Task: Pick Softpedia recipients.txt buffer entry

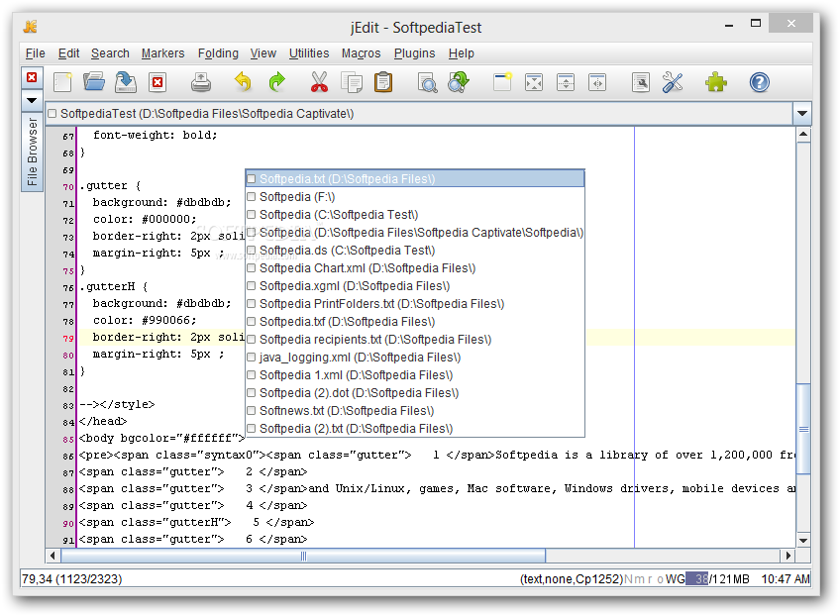Action: tap(415, 339)
